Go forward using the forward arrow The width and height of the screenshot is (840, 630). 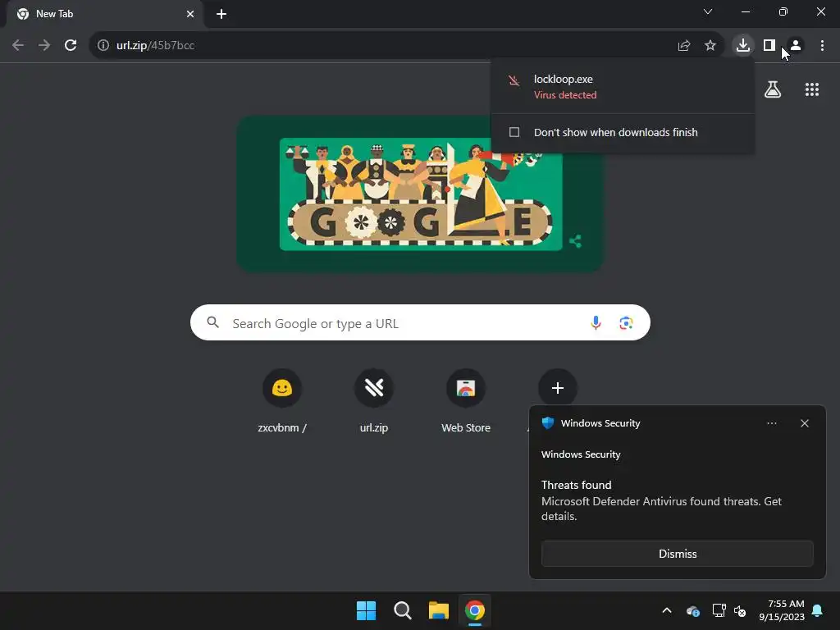coord(44,46)
